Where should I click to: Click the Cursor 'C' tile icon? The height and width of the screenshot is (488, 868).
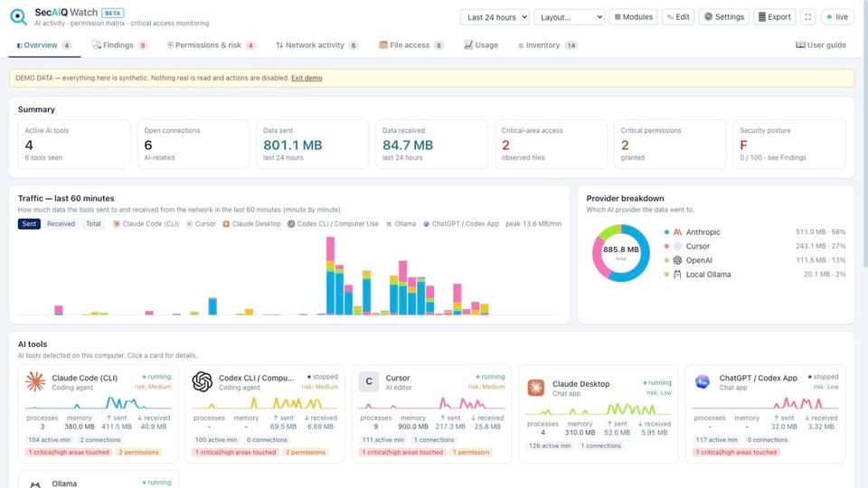369,381
